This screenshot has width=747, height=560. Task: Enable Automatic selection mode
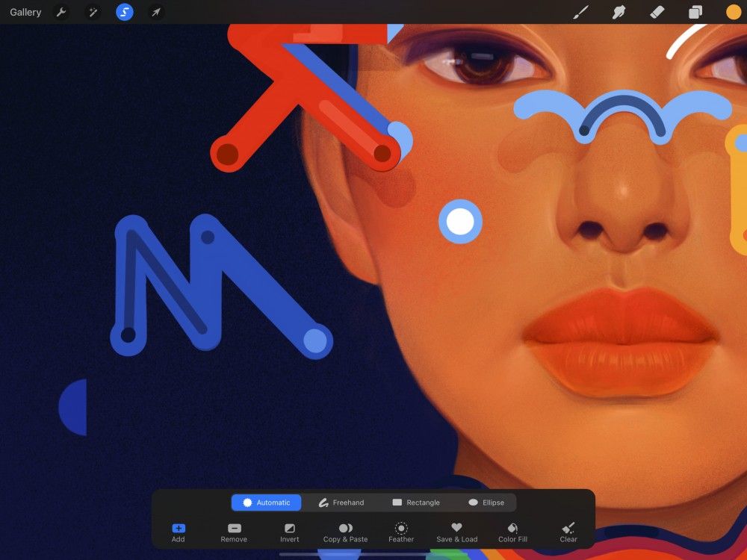pyautogui.click(x=266, y=502)
